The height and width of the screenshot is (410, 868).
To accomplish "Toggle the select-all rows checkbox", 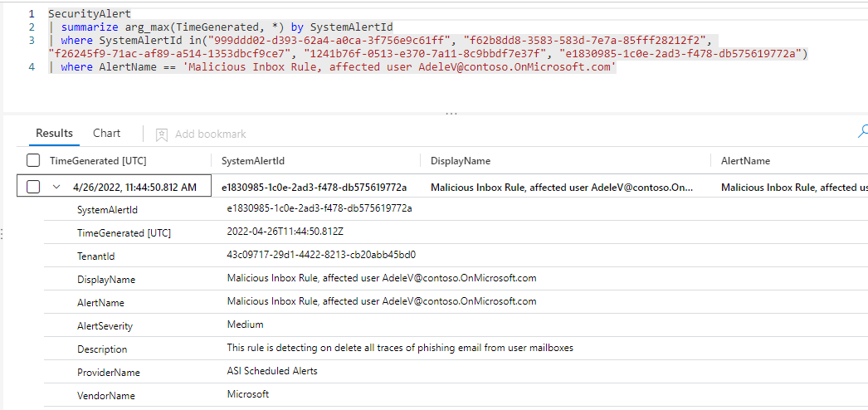I will click(33, 161).
